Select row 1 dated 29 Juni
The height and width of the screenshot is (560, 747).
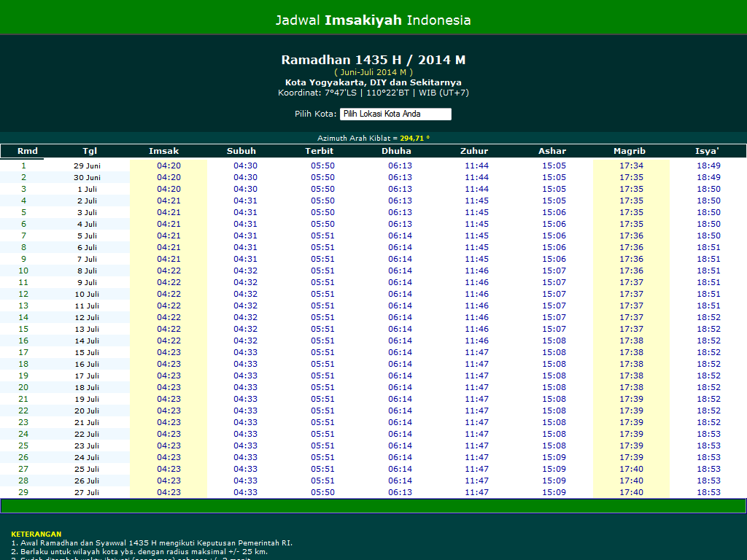pos(88,166)
